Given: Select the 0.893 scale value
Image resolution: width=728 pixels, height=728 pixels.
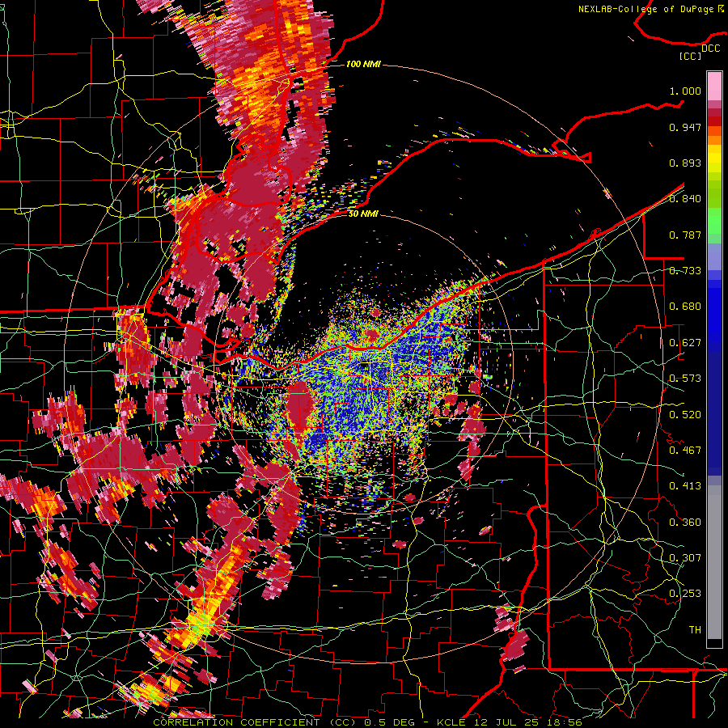Looking at the screenshot, I should coord(685,163).
